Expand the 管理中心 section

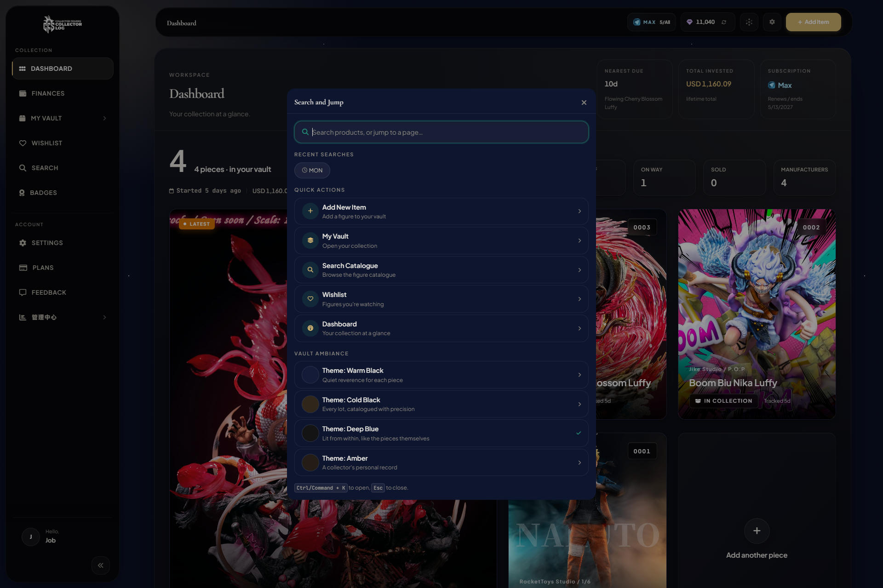[x=104, y=317]
